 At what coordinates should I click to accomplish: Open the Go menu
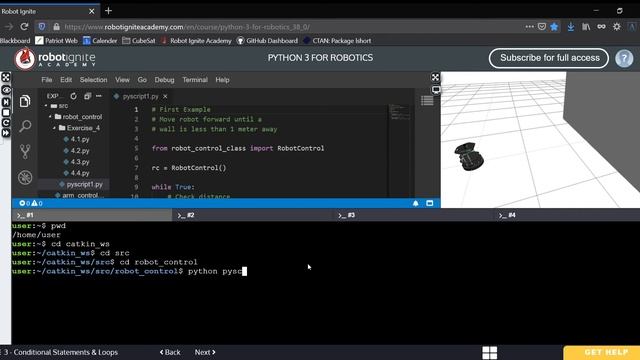(142, 80)
